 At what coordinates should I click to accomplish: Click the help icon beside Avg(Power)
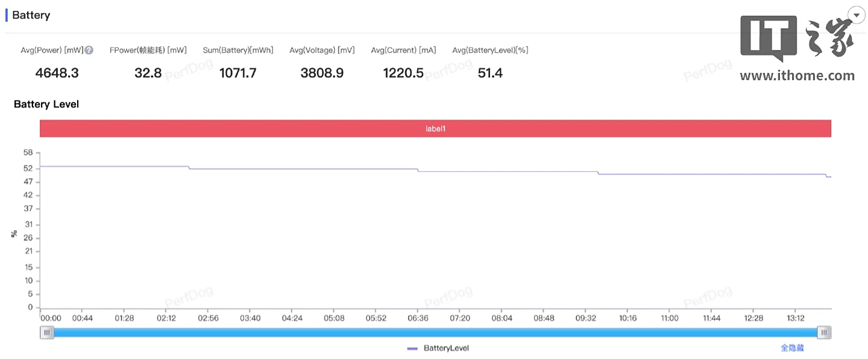click(x=89, y=50)
